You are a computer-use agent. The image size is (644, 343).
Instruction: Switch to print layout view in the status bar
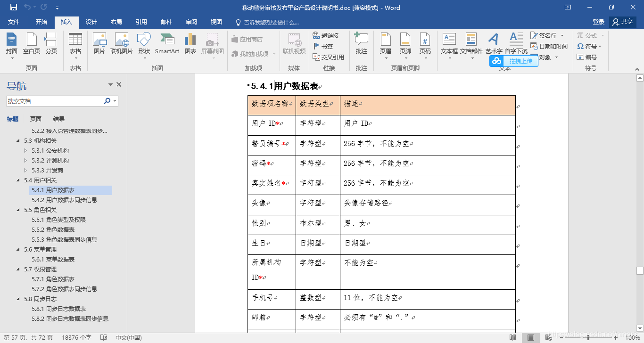(531, 337)
